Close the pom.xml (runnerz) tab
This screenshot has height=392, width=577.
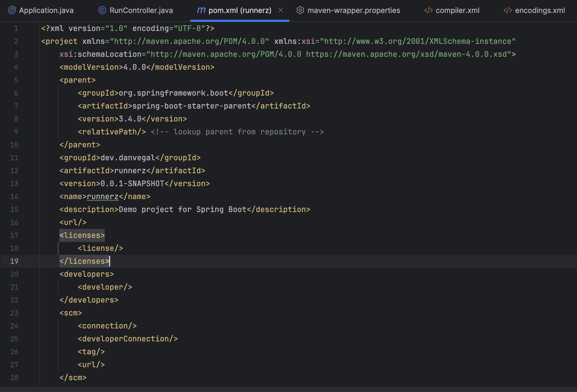[280, 10]
